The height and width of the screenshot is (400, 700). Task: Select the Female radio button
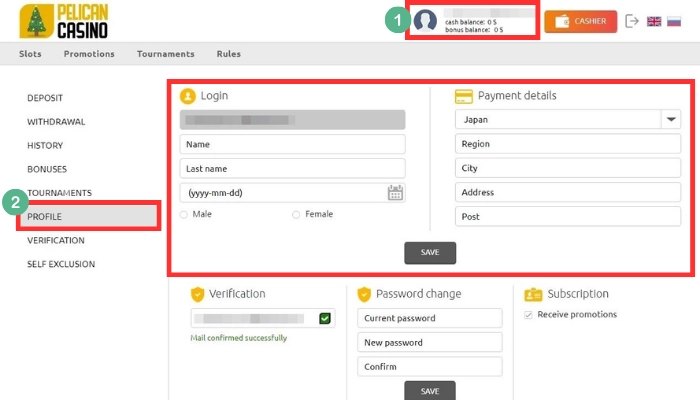(x=296, y=215)
